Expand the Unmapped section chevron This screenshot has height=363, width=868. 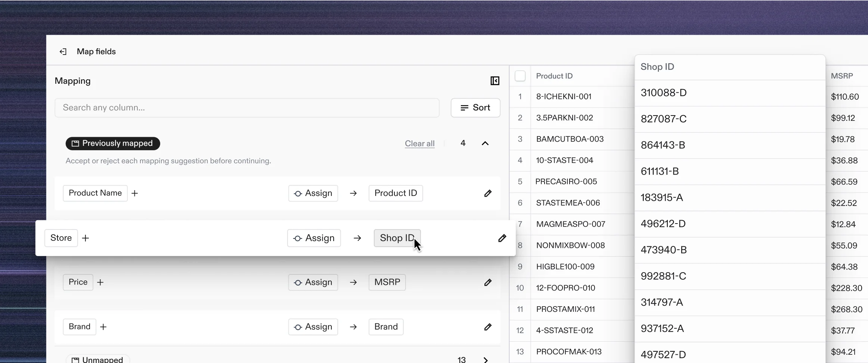point(486,359)
